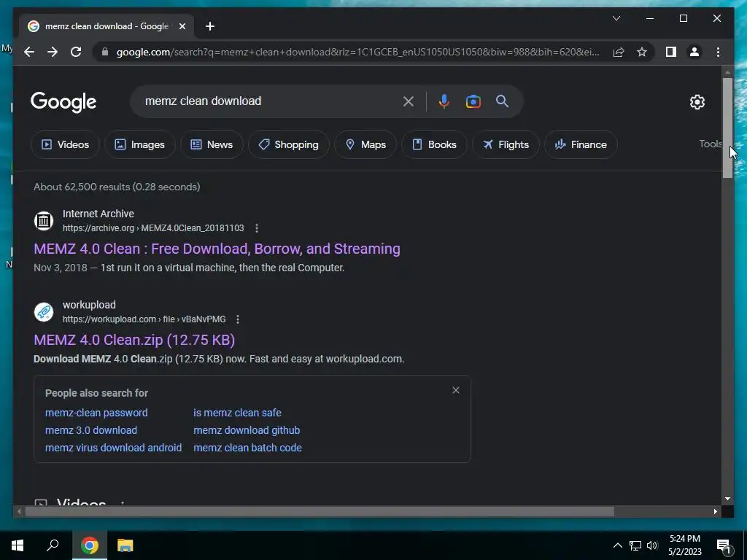Click About 62,500 results text
Screen dimensions: 747x560
(117, 187)
